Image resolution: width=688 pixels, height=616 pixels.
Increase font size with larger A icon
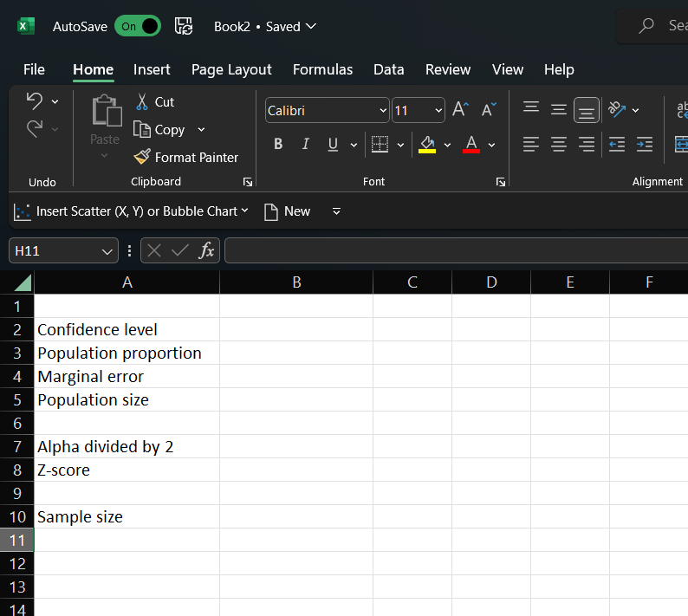(460, 110)
